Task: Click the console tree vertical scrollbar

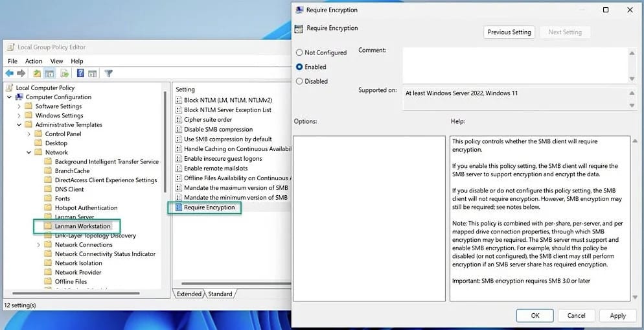Action: click(165, 142)
